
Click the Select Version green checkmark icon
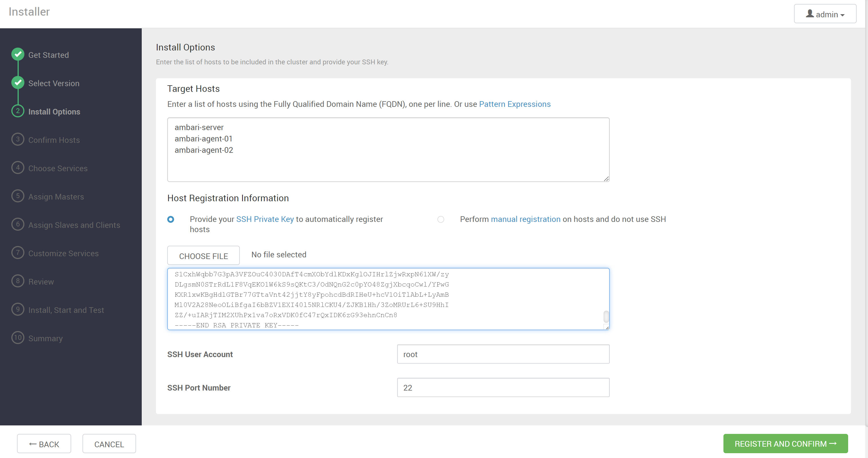pos(18,82)
